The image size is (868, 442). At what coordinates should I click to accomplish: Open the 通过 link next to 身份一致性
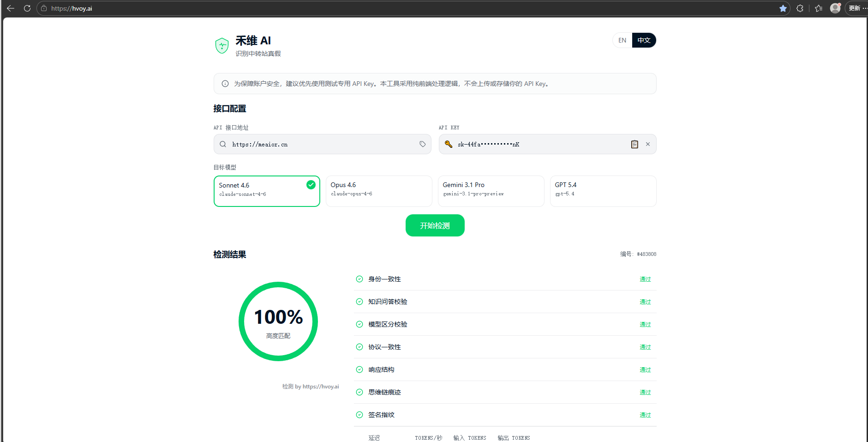coord(645,279)
